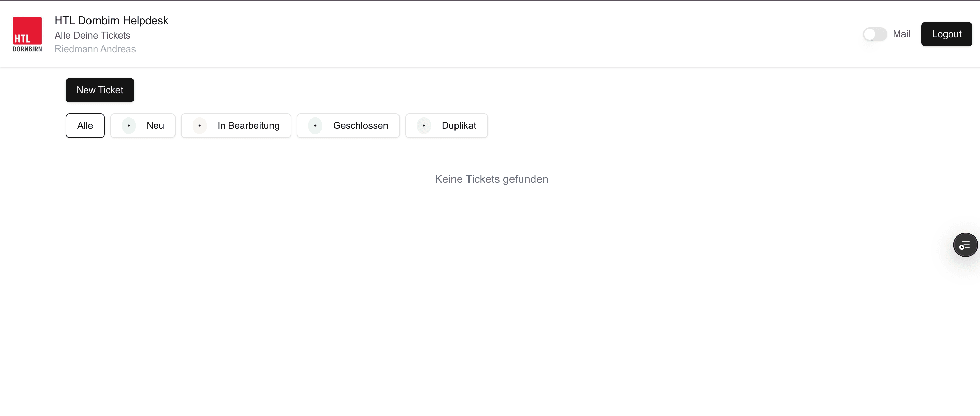Log out using the Logout button

pos(946,34)
